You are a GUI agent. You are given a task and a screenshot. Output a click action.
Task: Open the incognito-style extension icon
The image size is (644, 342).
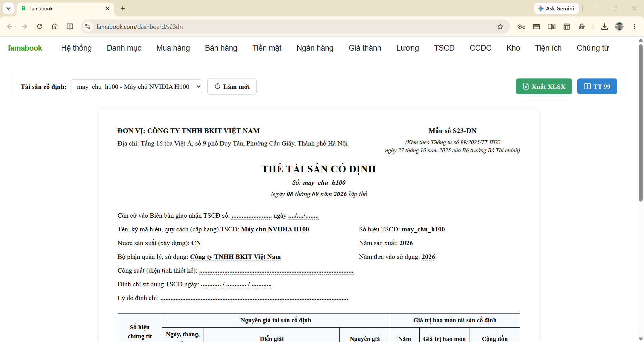582,26
